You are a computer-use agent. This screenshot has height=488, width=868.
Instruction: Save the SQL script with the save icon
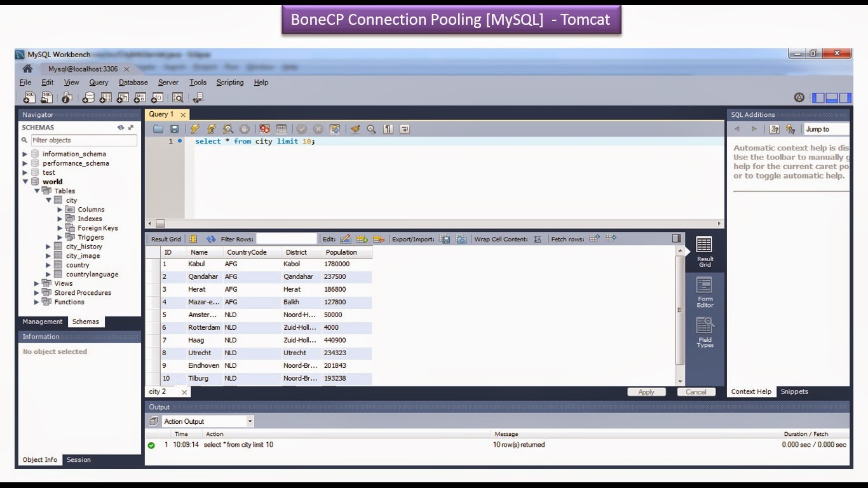click(175, 128)
